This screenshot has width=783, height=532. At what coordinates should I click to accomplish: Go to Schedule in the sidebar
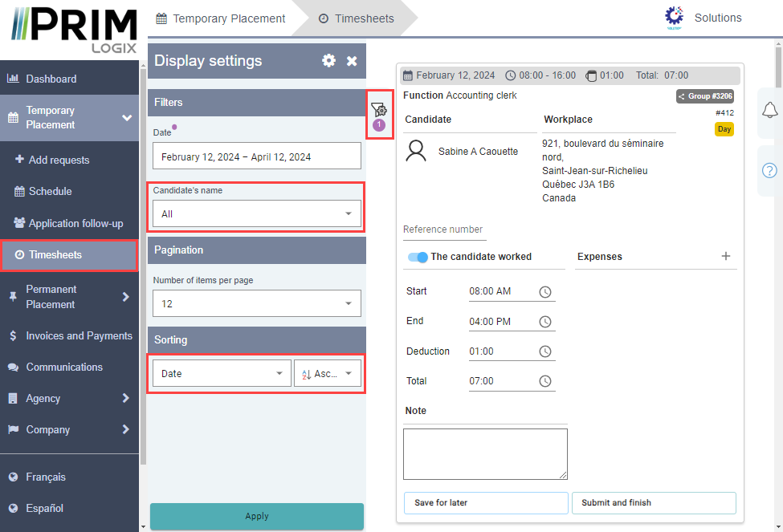click(50, 191)
